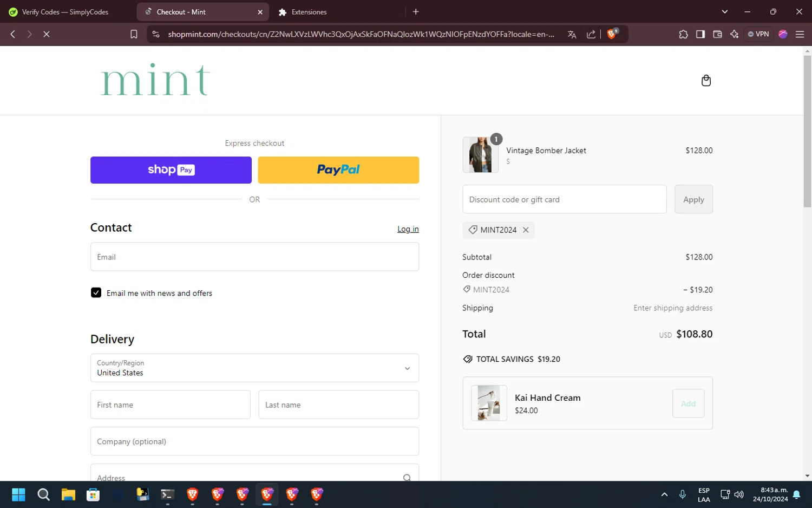This screenshot has height=508, width=812.
Task: Open the notifications bell icon
Action: (797, 494)
